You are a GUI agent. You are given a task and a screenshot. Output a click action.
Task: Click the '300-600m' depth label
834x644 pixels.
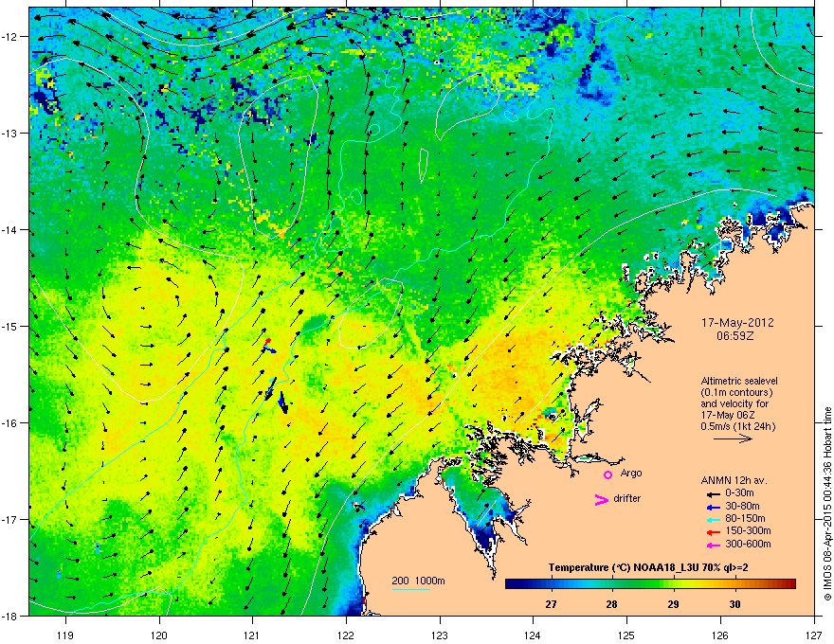(748, 544)
